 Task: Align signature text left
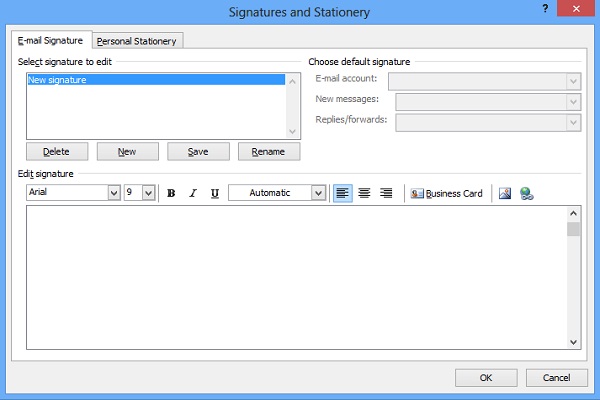pos(342,193)
